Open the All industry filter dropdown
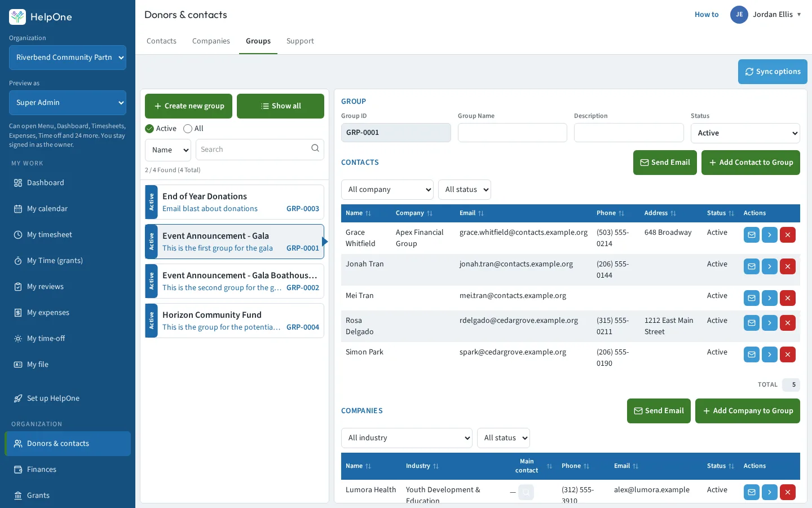 pyautogui.click(x=407, y=438)
